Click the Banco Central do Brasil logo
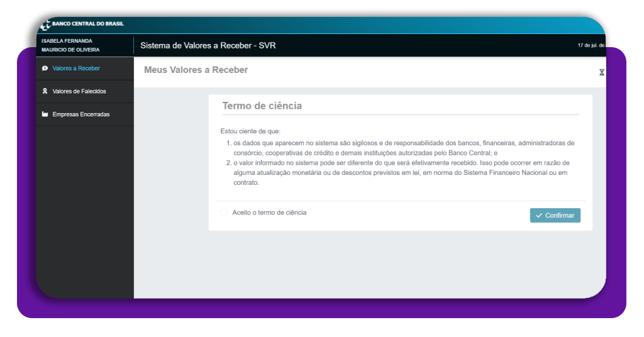This screenshot has height=337, width=644. 82,25
